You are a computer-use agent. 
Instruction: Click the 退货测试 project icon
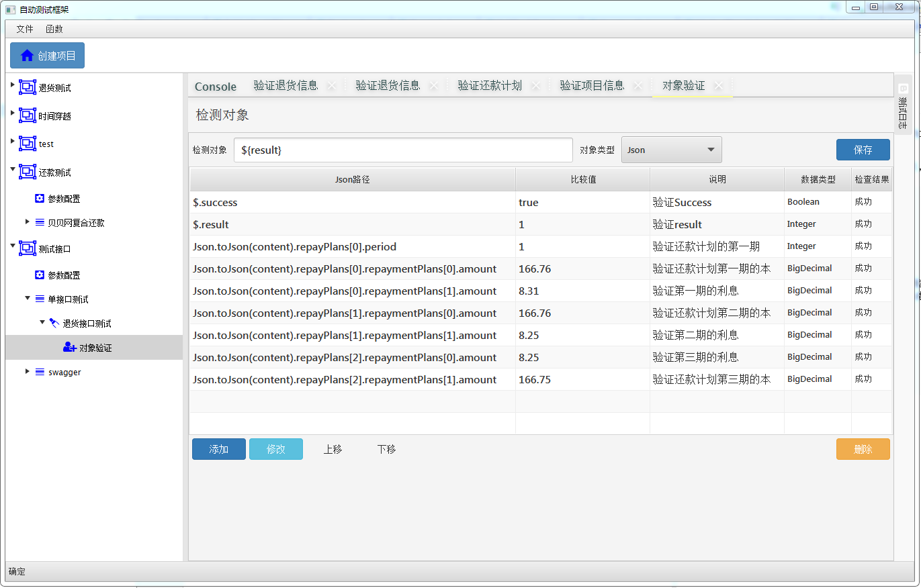coord(28,87)
